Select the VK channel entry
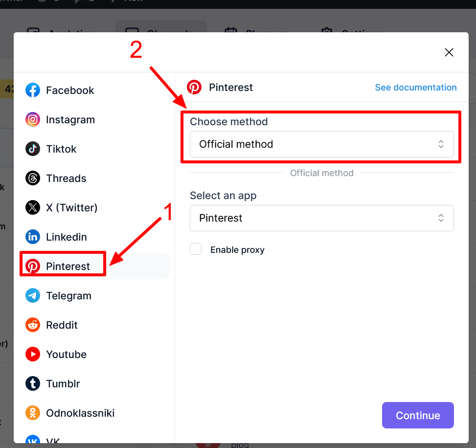 (52, 440)
